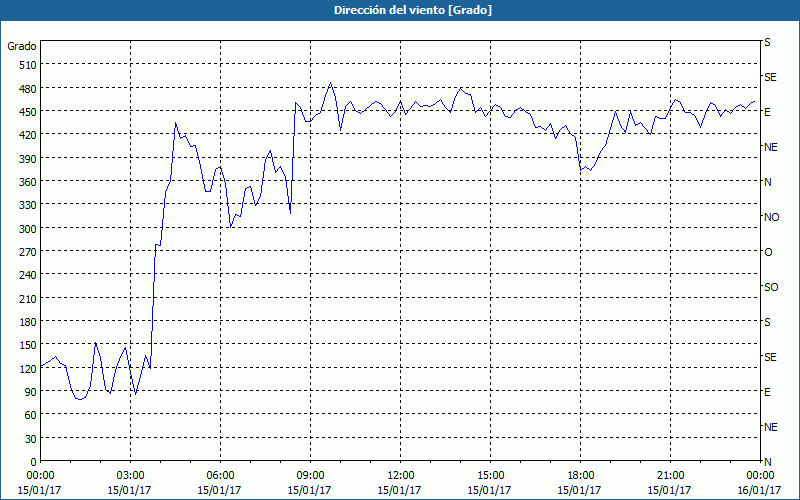Viewport: 800px width, 500px height.
Task: Select the 390 y-axis value
Action: click(x=28, y=158)
